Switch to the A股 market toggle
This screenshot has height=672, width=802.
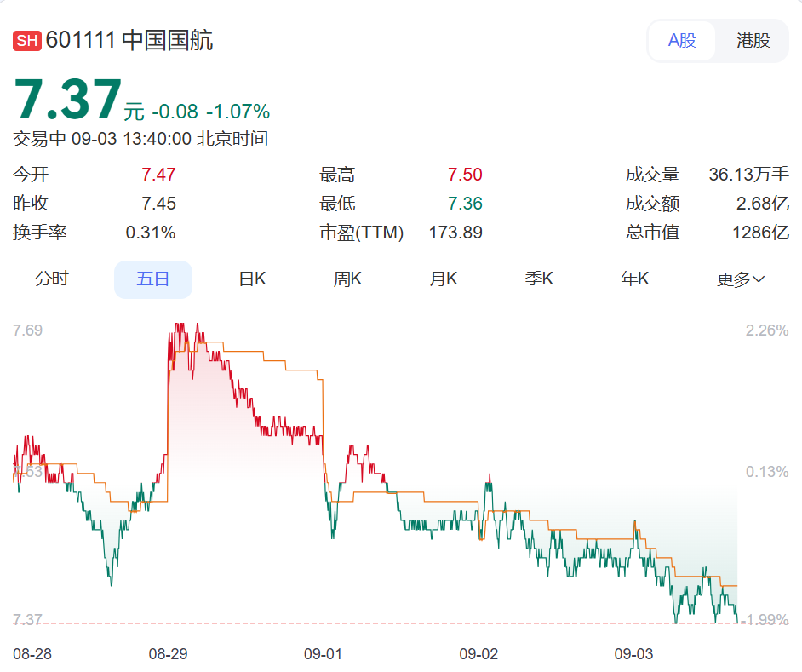tap(682, 41)
